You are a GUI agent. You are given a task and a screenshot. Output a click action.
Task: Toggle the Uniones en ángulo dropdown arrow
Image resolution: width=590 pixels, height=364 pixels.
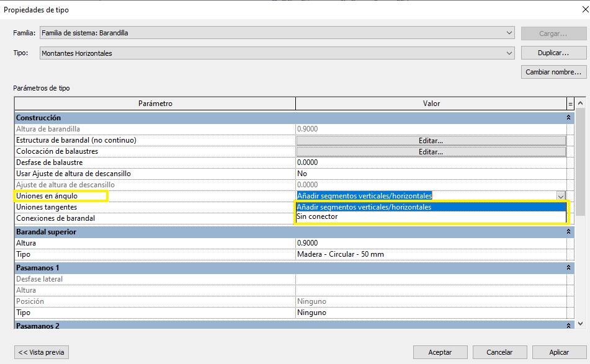coord(561,196)
